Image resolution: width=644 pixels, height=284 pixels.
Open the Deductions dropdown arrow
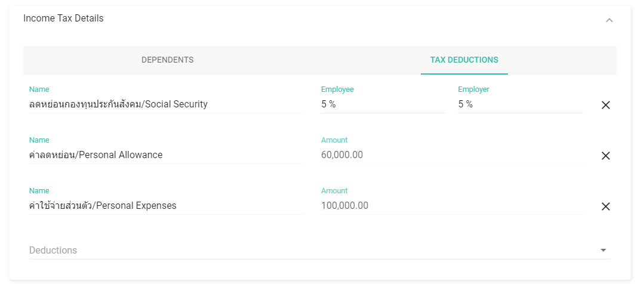[603, 250]
